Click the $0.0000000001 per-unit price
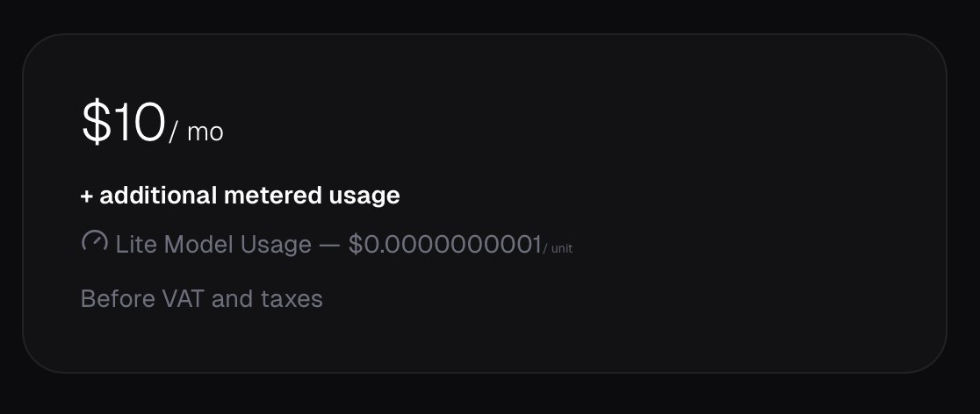Screen dimensions: 980x414 pos(444,245)
